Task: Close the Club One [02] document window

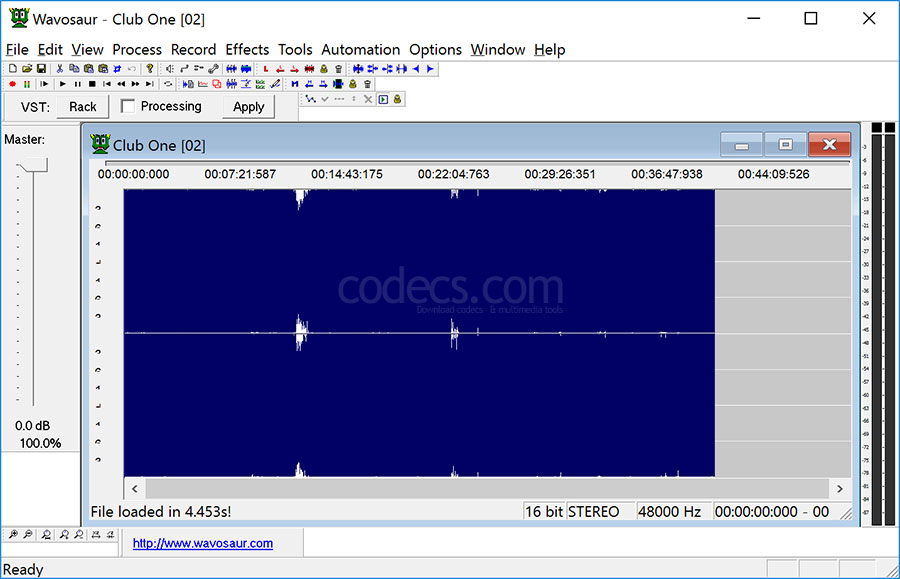Action: pos(829,145)
